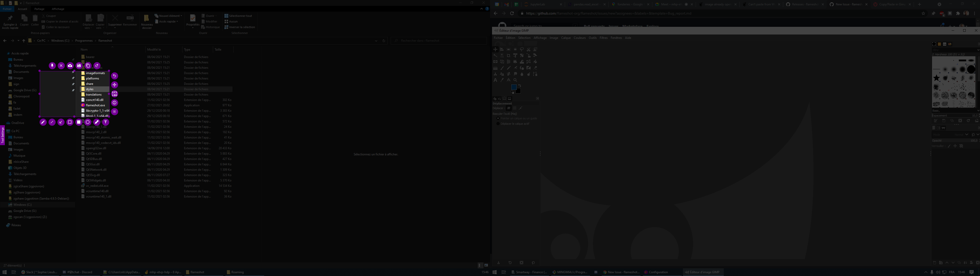Select the Flameshot rectangle outline tool
This screenshot has width=980, height=276.
70,122
